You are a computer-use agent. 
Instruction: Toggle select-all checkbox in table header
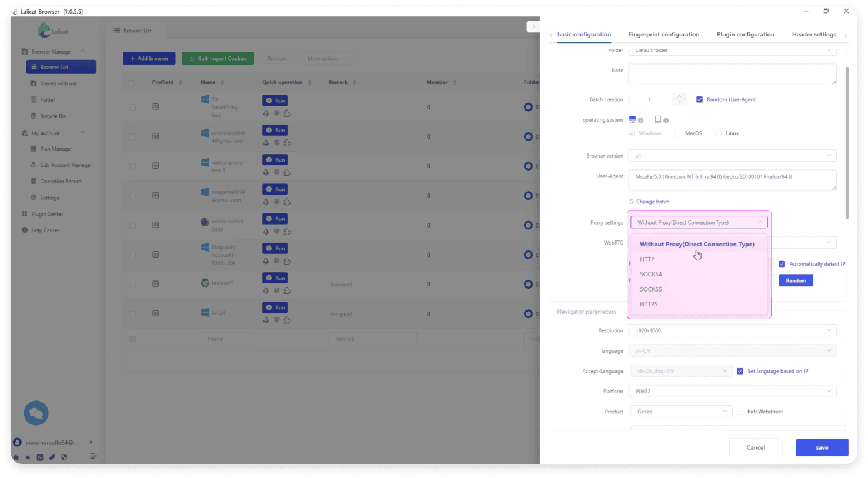point(131,83)
